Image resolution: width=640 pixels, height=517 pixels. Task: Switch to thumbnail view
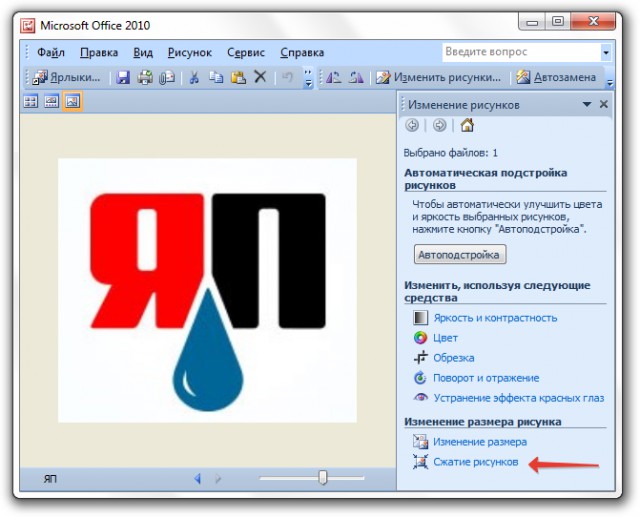click(x=31, y=101)
